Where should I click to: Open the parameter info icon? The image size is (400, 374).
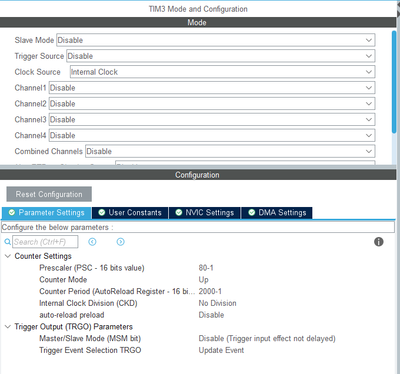coord(379,242)
